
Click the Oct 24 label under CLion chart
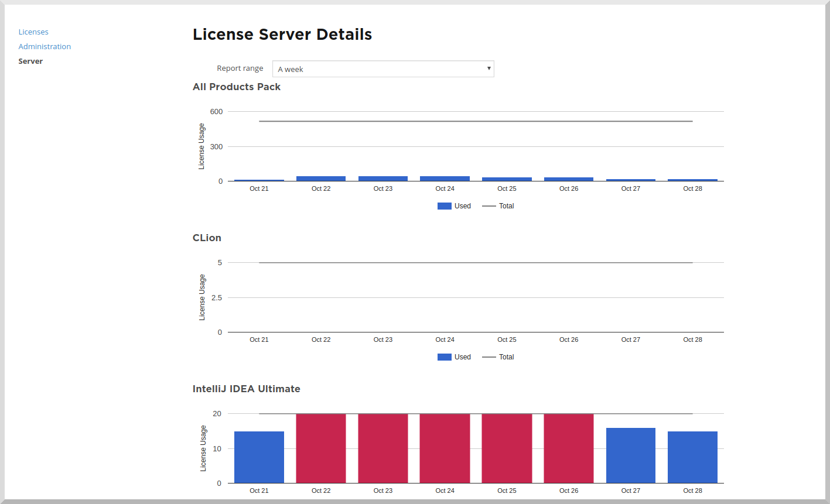[x=445, y=340]
